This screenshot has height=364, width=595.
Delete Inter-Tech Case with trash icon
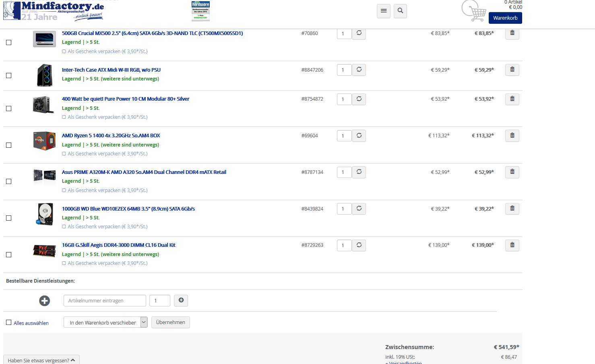(x=512, y=70)
